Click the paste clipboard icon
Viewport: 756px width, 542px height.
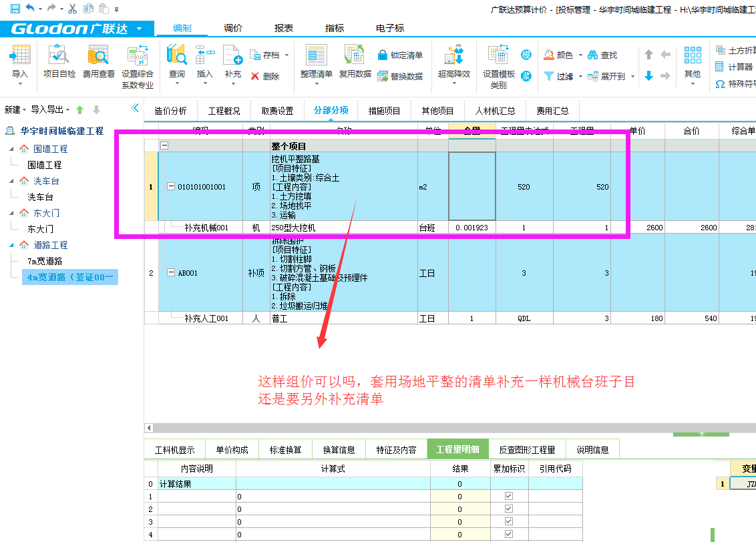[x=104, y=8]
